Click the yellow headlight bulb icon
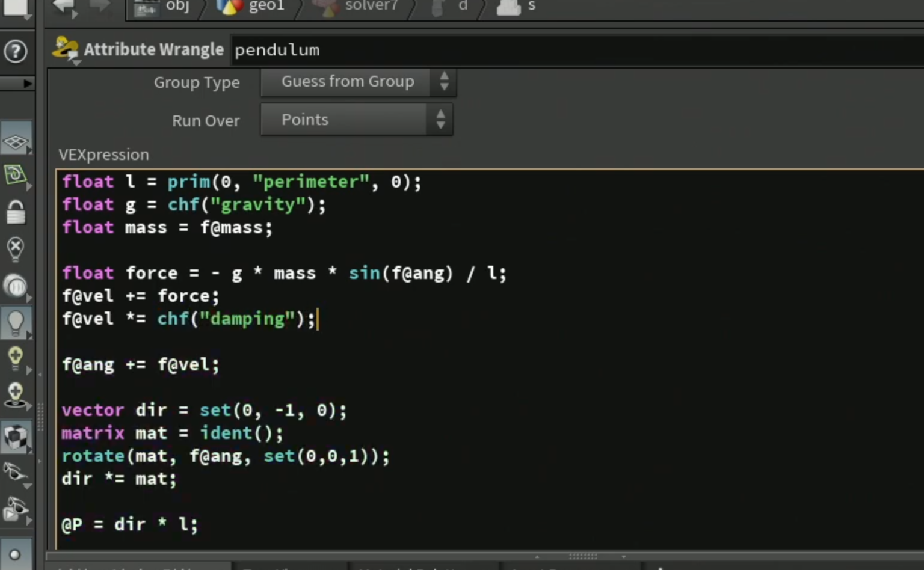Screen dimensions: 924x570 pos(16,358)
